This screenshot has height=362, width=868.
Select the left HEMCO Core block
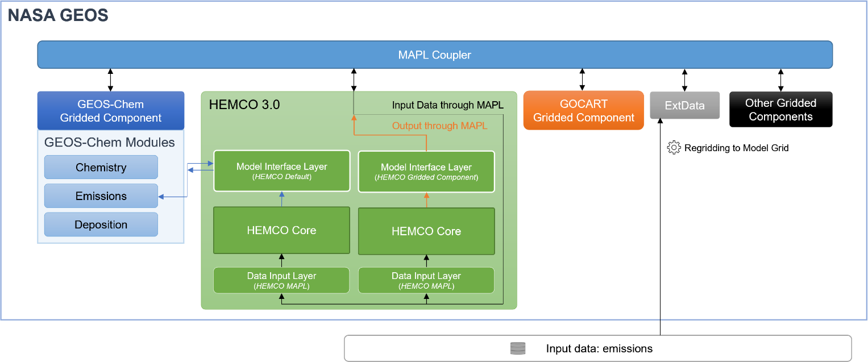pos(281,230)
